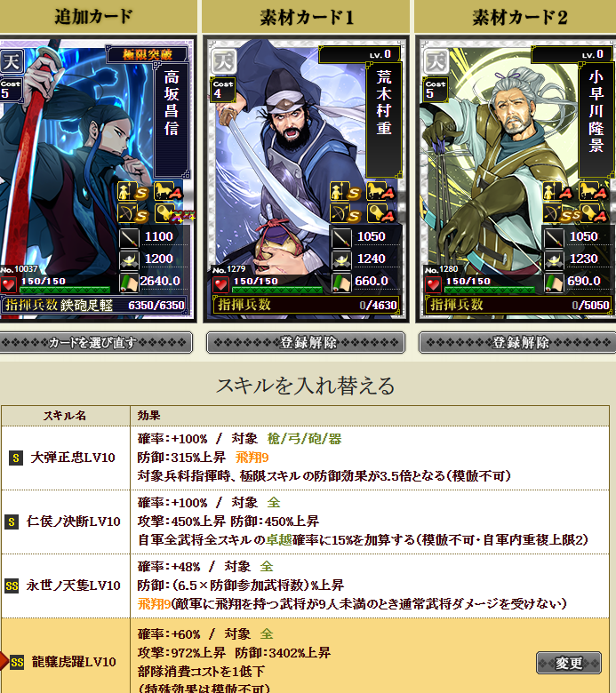Select the 小早川隆景 card artwork
This screenshot has width=616, height=693.
tap(516, 179)
